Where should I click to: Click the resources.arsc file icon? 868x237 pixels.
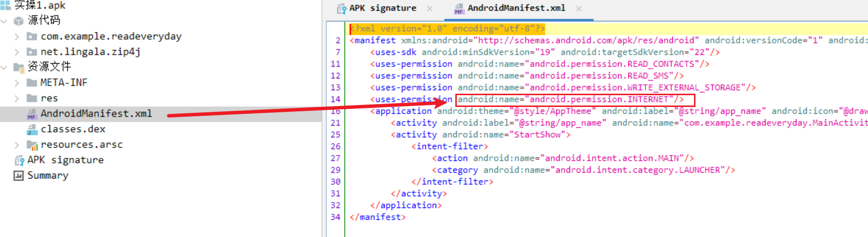(x=32, y=145)
